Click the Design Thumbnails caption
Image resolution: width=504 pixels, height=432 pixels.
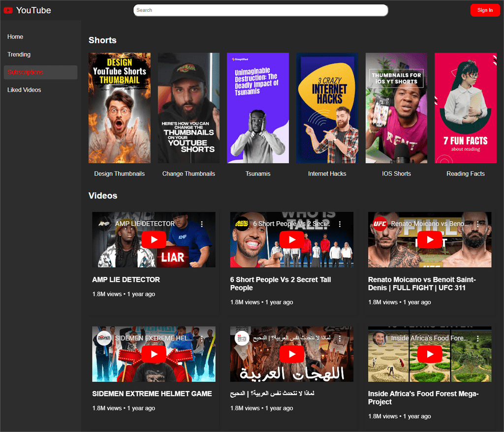[x=119, y=174]
